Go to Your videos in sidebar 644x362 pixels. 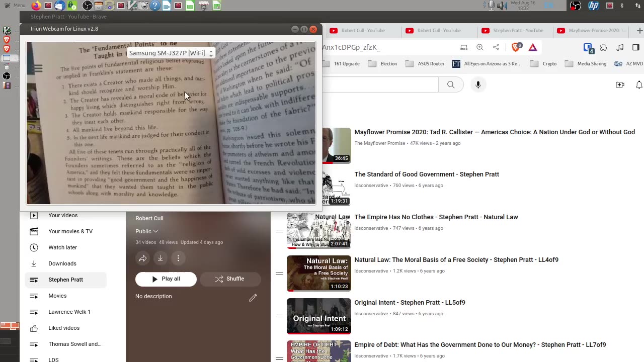pyautogui.click(x=65, y=215)
